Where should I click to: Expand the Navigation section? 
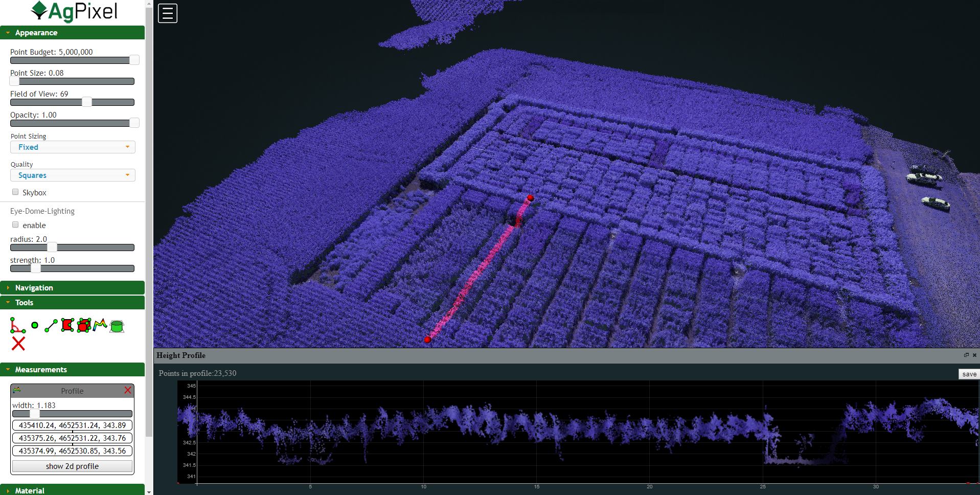click(x=72, y=288)
